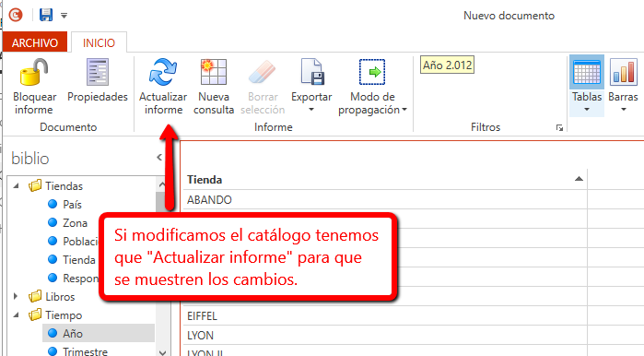This screenshot has width=644, height=356.
Task: Open the ARCHIVO tab
Action: pyautogui.click(x=35, y=42)
